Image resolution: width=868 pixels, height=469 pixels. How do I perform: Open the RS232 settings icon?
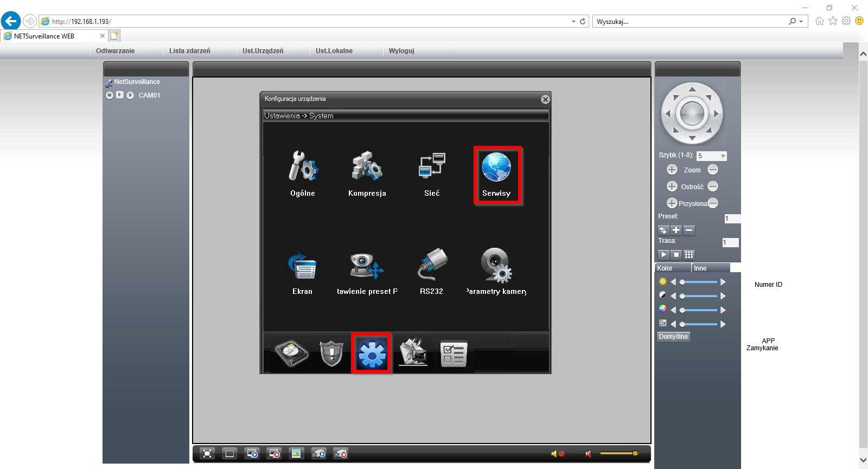(432, 272)
